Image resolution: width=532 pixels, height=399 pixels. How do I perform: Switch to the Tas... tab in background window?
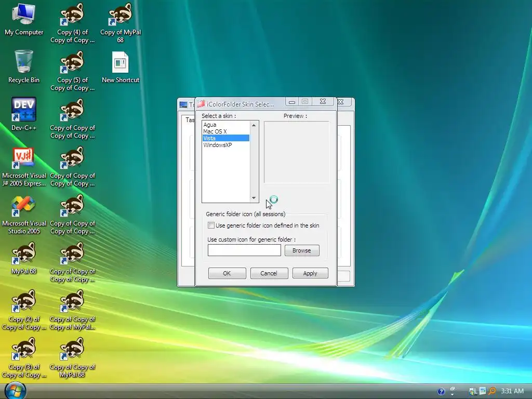pos(190,120)
